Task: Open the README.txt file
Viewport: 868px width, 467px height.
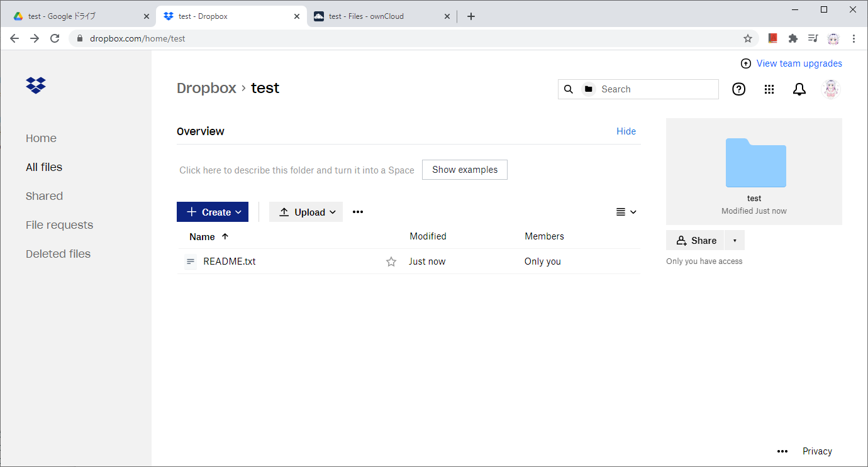Action: tap(230, 261)
